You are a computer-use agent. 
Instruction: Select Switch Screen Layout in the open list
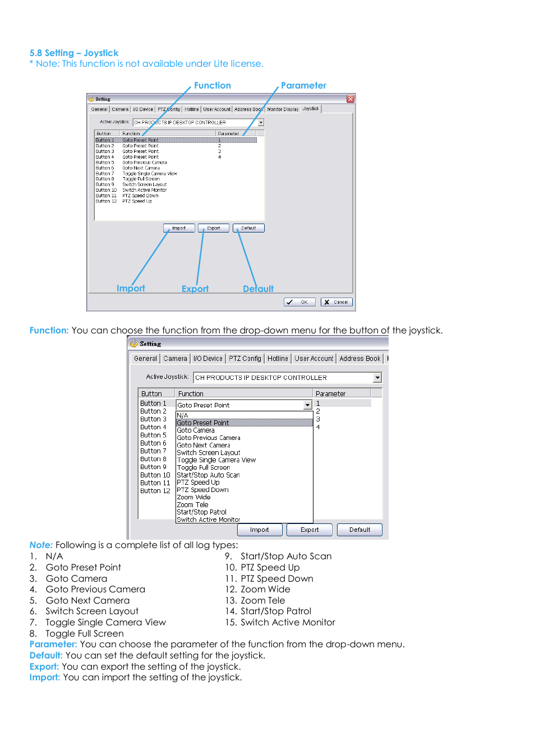(x=244, y=452)
